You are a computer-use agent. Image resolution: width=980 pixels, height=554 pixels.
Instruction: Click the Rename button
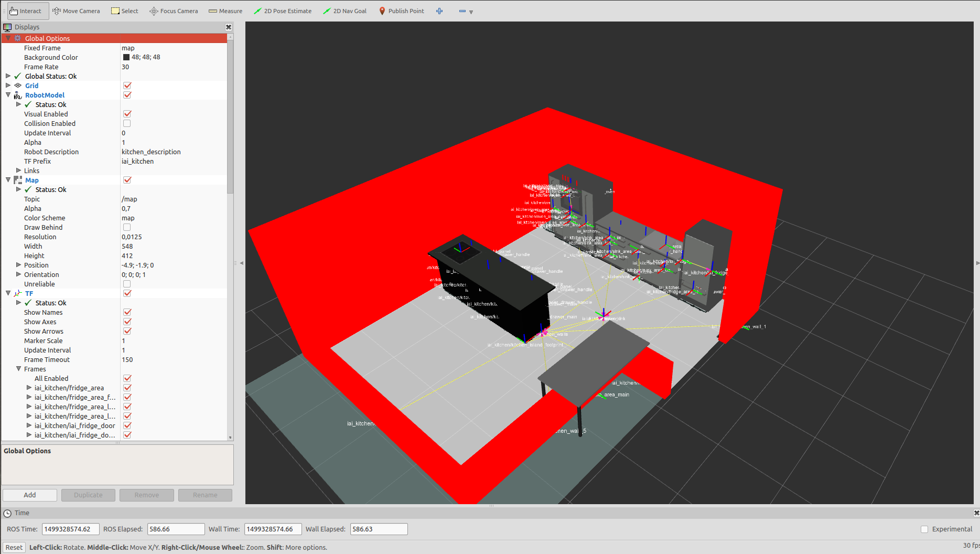(205, 495)
